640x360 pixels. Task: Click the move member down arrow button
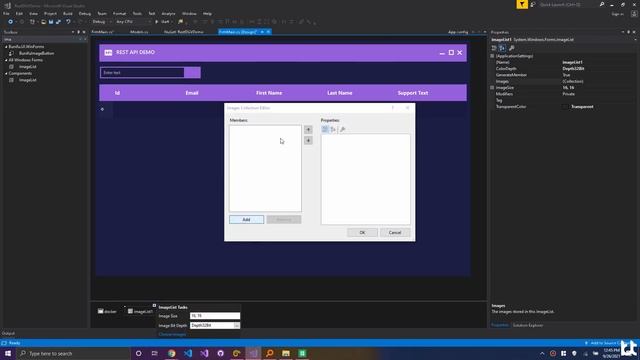point(308,140)
